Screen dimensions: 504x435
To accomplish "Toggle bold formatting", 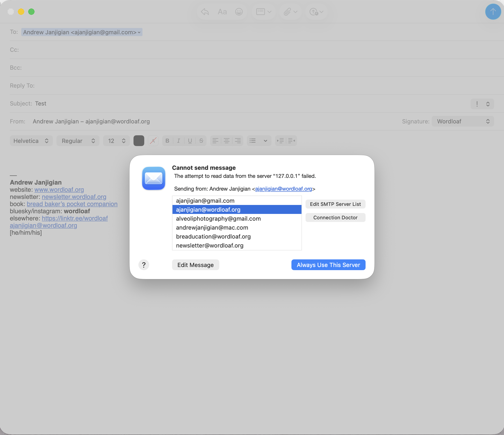I will coord(167,141).
